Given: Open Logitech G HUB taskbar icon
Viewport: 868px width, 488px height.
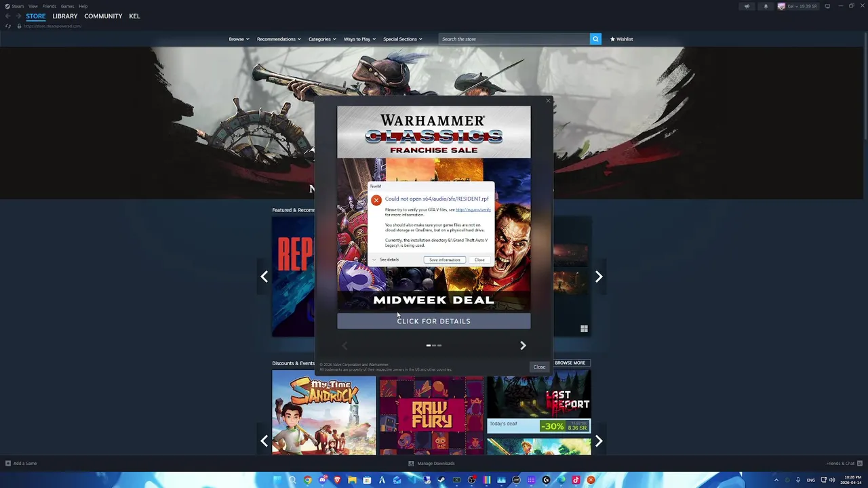Looking at the screenshot, I should (546, 480).
